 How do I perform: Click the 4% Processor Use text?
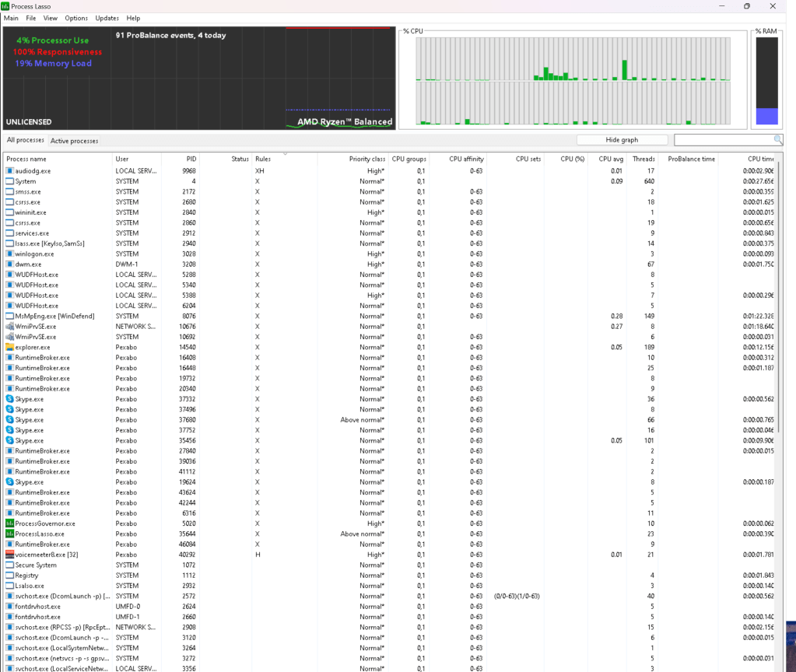coord(53,40)
